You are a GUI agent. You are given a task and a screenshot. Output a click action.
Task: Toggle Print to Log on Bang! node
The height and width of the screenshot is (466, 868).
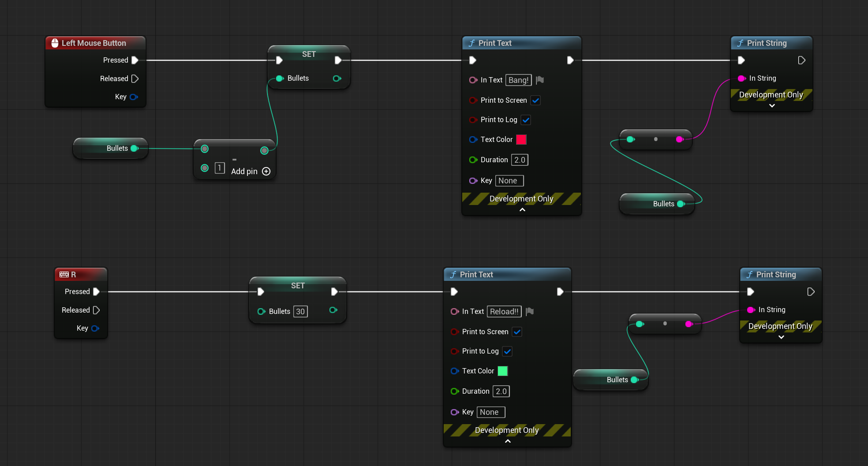[x=526, y=120]
